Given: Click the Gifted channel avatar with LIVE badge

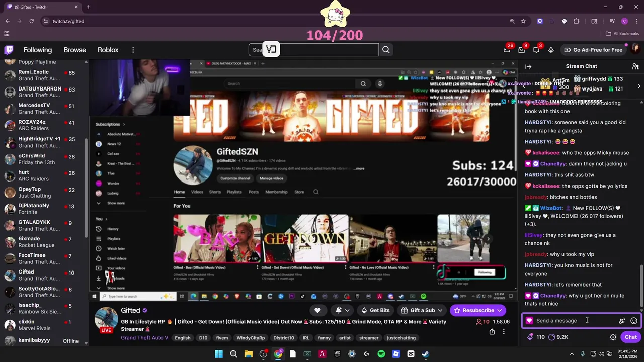Looking at the screenshot, I should [x=106, y=320].
